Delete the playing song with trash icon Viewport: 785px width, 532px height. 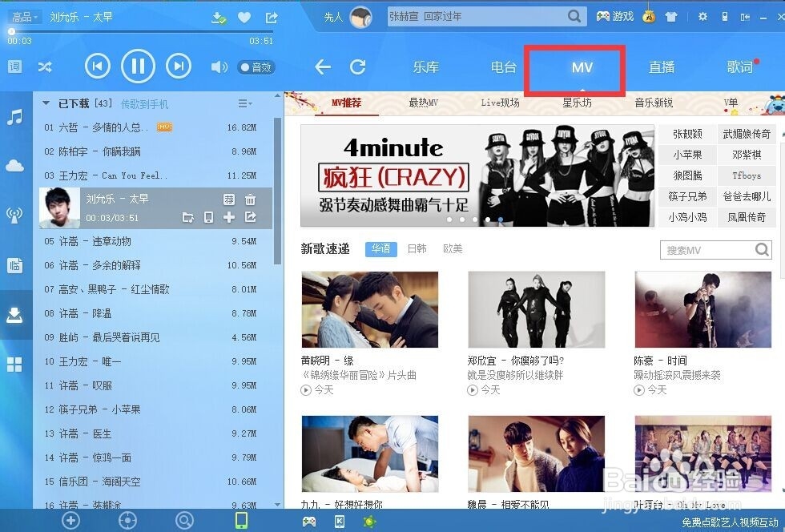pos(250,199)
